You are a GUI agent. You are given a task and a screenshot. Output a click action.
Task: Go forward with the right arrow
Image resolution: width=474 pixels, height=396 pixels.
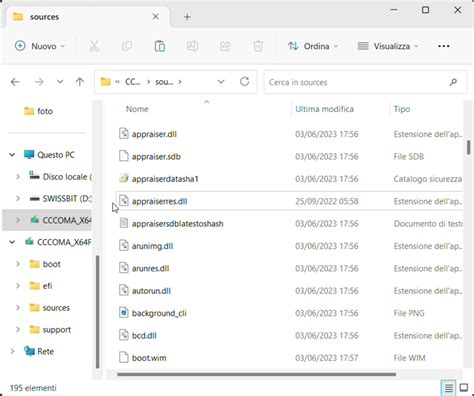click(39, 82)
